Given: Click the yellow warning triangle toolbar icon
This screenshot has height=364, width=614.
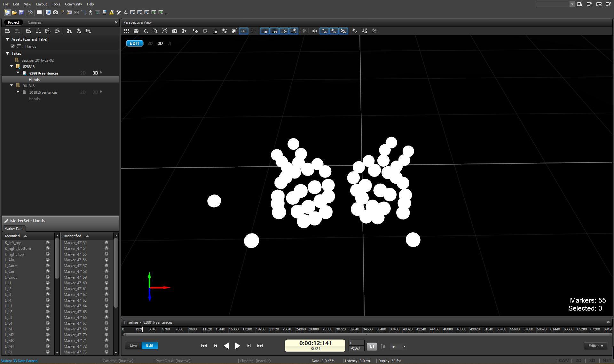Looking at the screenshot, I should [111, 12].
